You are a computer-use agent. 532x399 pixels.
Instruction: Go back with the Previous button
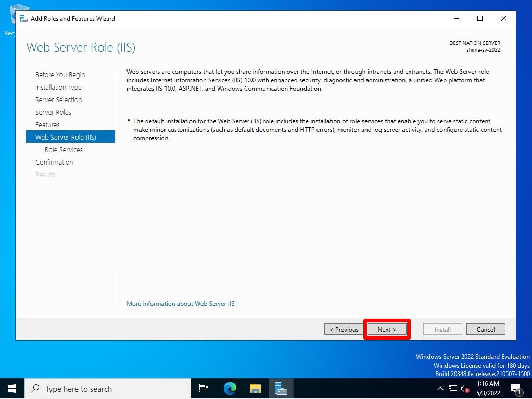[344, 329]
